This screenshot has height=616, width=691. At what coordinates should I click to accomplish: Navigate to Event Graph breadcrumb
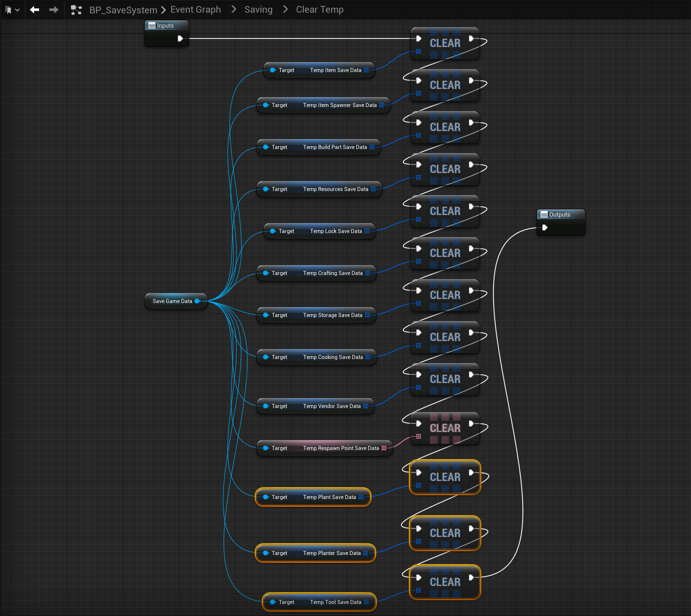195,10
